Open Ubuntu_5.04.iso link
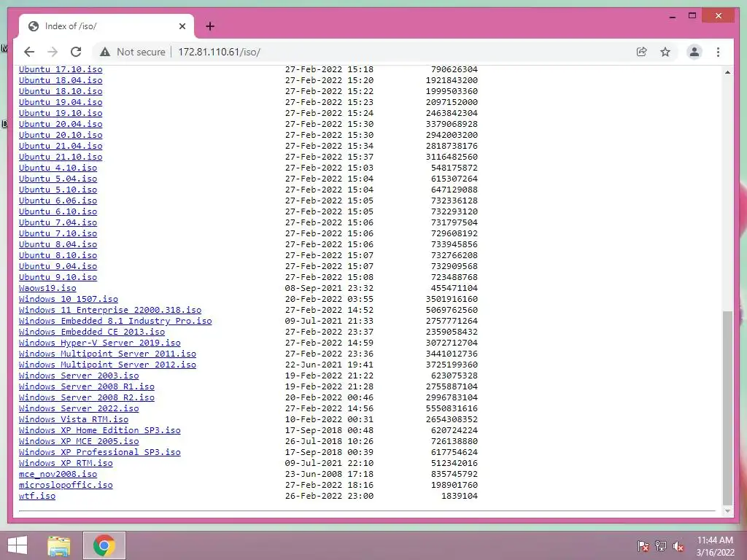The image size is (747, 560). point(58,179)
